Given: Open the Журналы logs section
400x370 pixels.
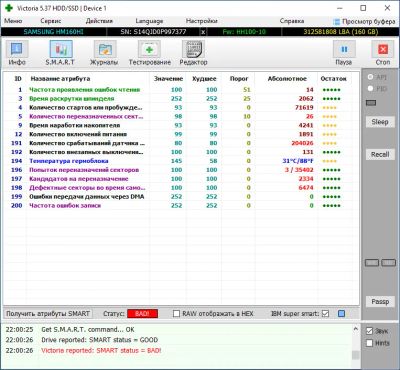Looking at the screenshot, I should pos(104,53).
